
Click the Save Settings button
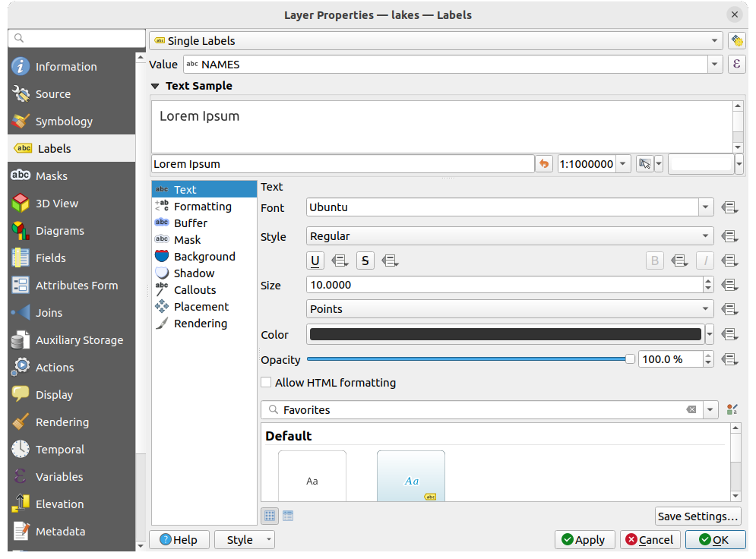click(x=697, y=516)
